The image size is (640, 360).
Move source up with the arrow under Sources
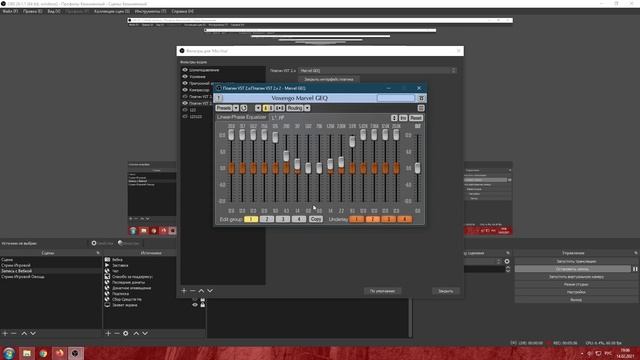(136, 333)
